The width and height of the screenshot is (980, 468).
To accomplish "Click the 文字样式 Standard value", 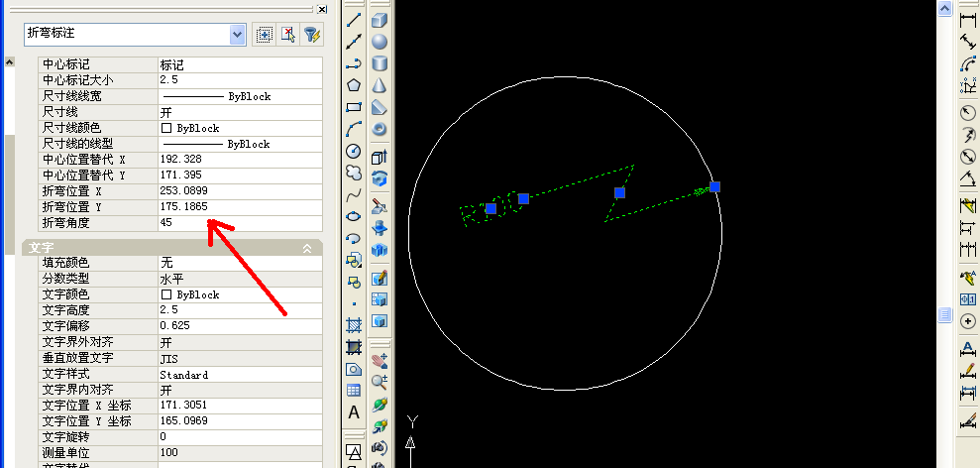I will point(241,375).
